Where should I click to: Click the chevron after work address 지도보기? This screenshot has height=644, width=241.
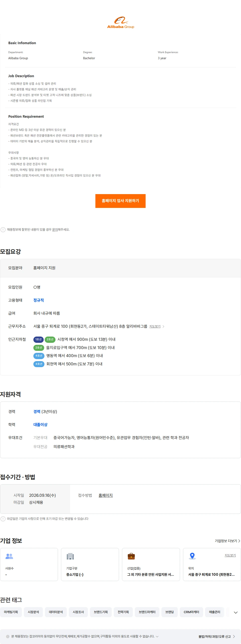pos(163,327)
